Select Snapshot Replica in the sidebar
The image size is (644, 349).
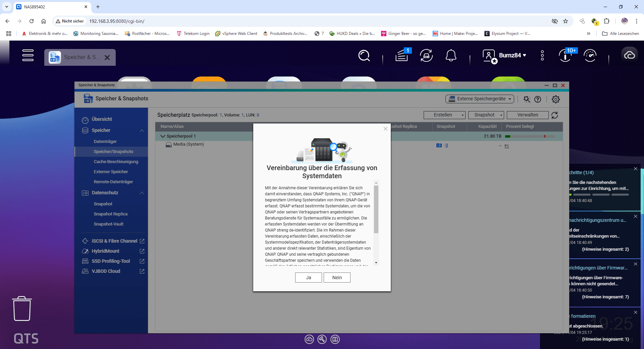pos(111,214)
